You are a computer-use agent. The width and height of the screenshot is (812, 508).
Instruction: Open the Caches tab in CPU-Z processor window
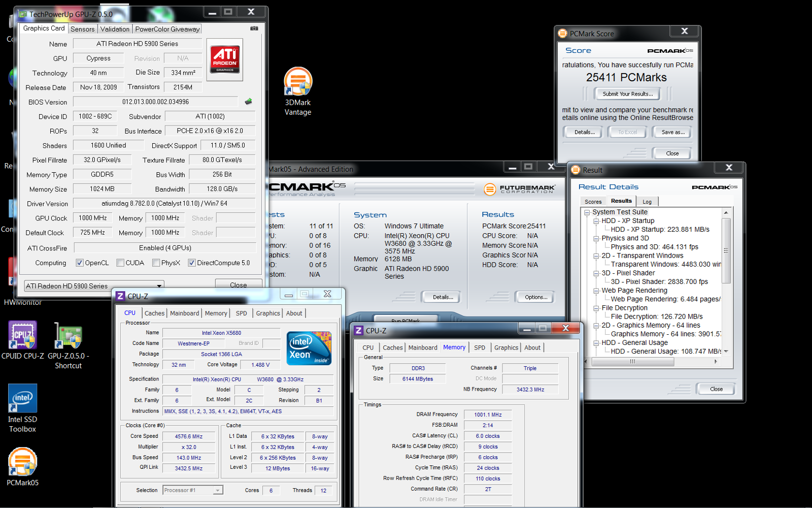click(x=154, y=313)
